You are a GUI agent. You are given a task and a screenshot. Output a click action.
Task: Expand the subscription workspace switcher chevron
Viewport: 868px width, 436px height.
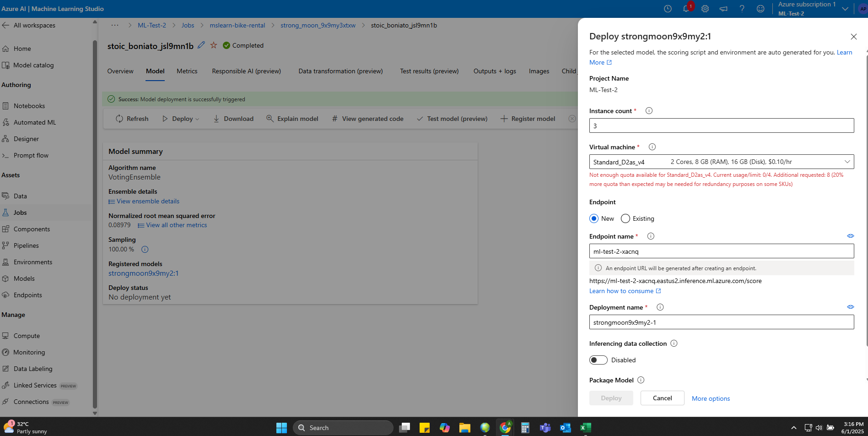845,9
